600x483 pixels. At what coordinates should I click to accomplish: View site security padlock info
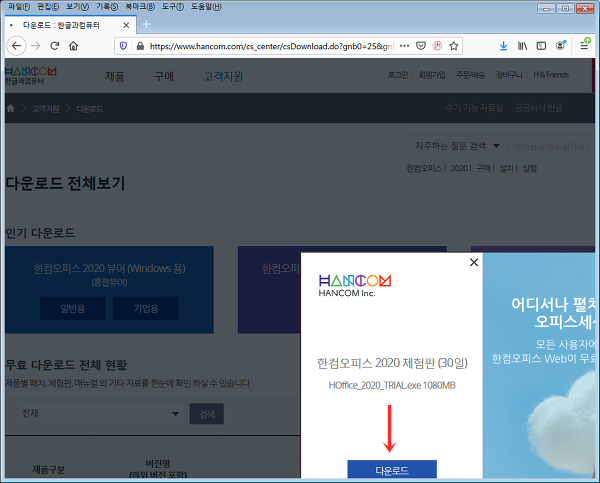pyautogui.click(x=140, y=46)
